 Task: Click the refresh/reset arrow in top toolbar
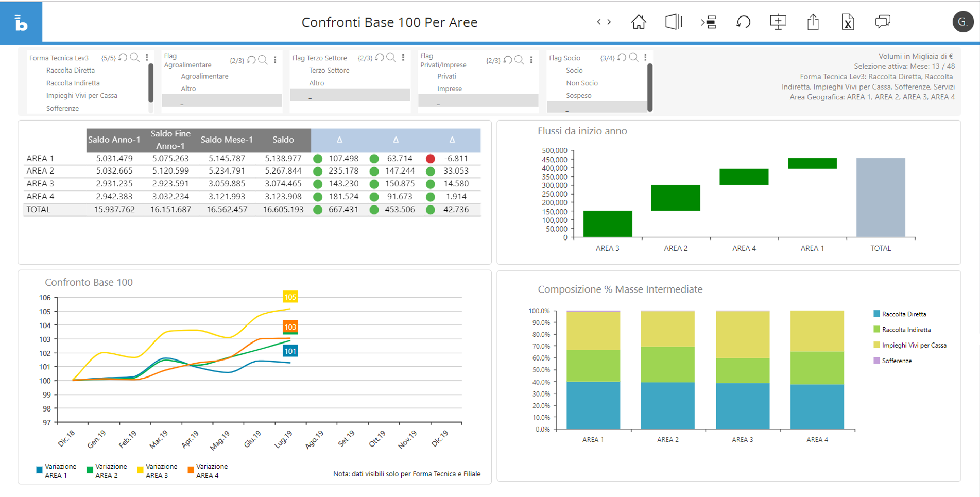coord(743,22)
